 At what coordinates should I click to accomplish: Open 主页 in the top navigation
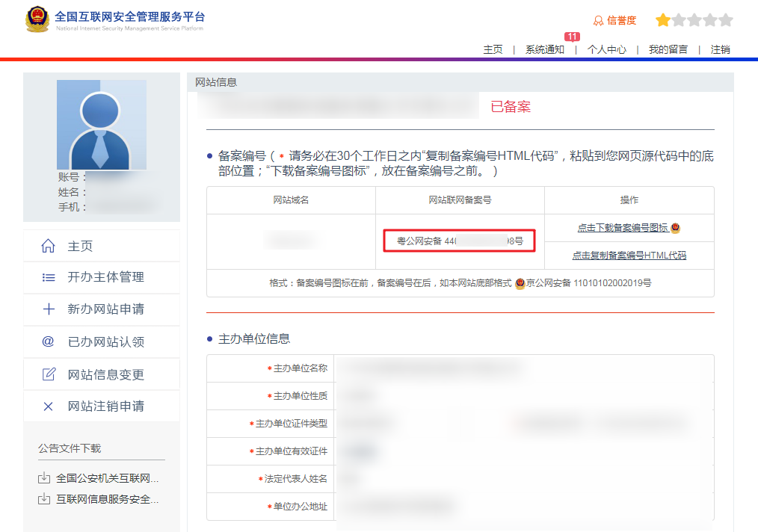(493, 49)
